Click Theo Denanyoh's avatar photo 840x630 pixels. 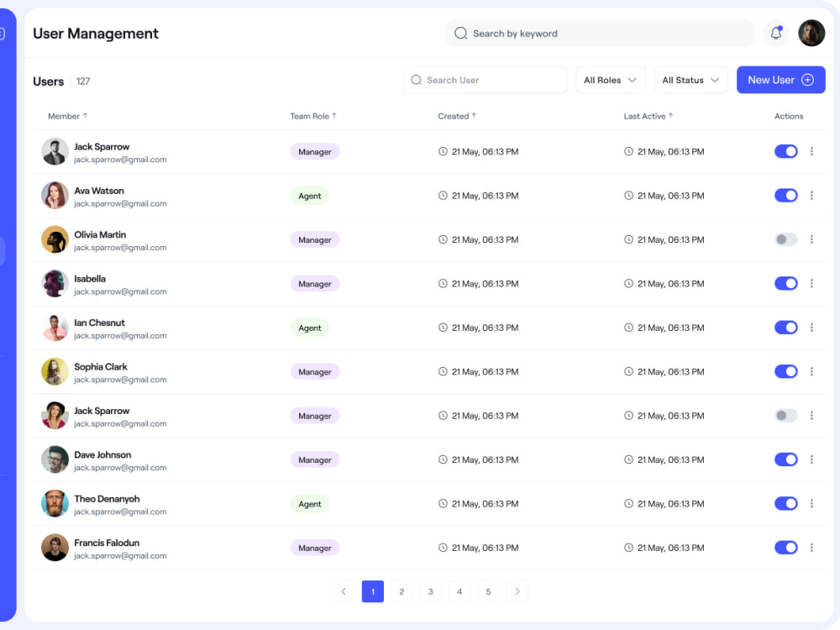(x=55, y=503)
